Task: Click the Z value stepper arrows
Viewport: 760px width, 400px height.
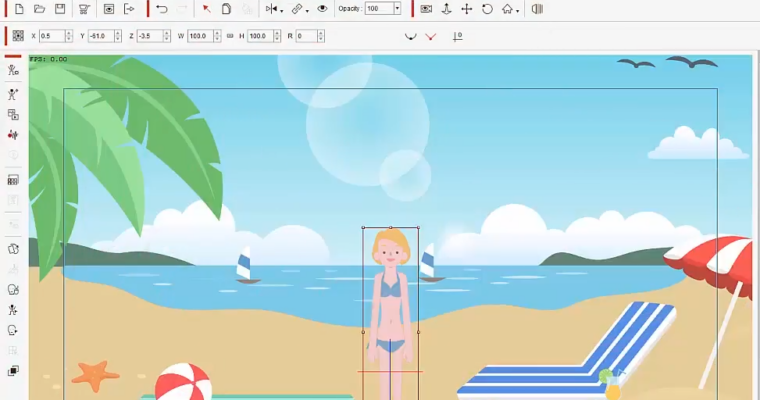Action: pyautogui.click(x=167, y=36)
